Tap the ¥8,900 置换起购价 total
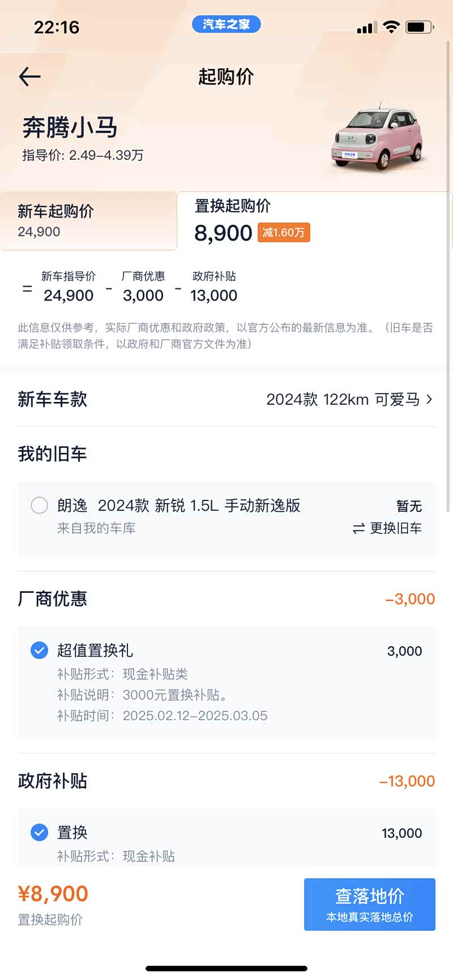The width and height of the screenshot is (453, 980). [x=53, y=894]
